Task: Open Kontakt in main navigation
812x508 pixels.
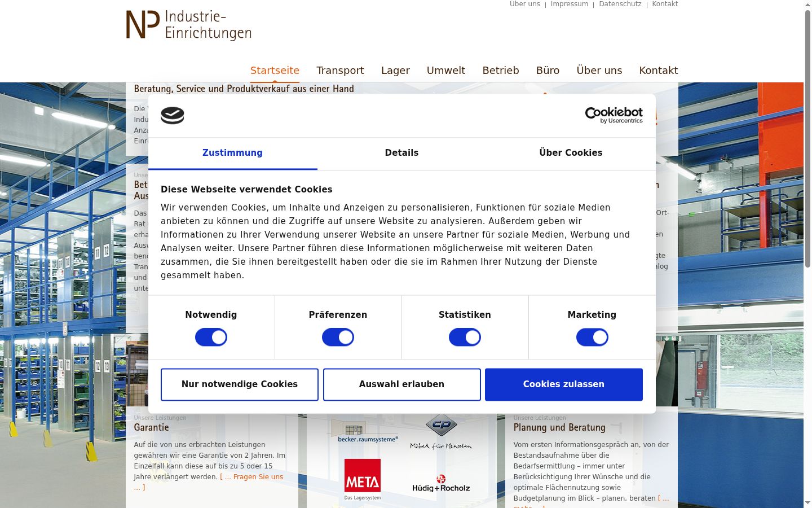Action: click(659, 71)
